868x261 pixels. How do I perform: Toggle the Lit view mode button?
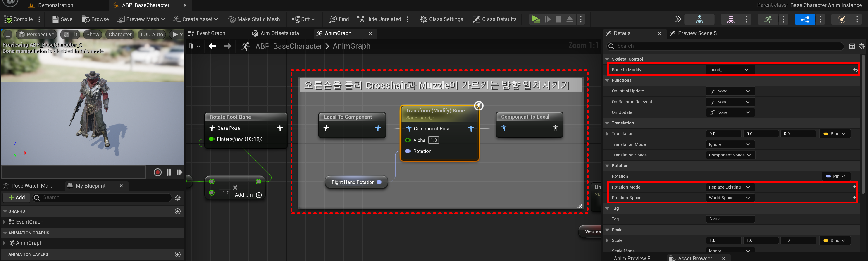(x=71, y=34)
